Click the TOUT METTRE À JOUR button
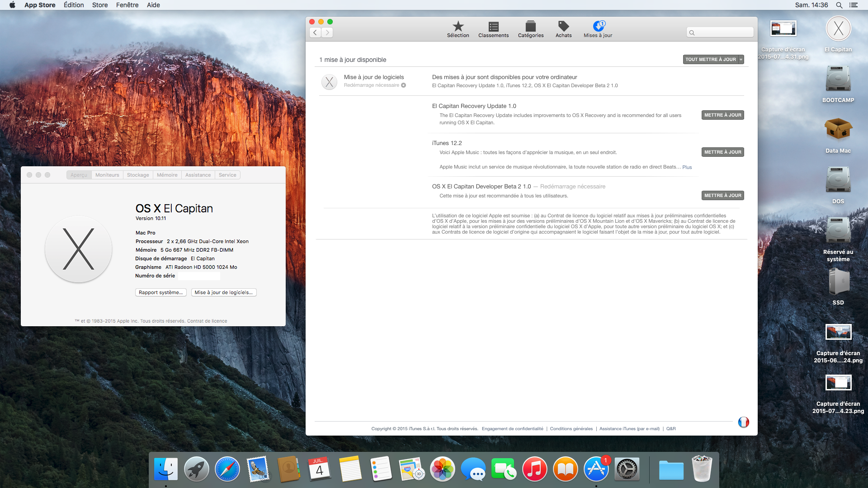Image resolution: width=868 pixels, height=488 pixels. [x=710, y=59]
